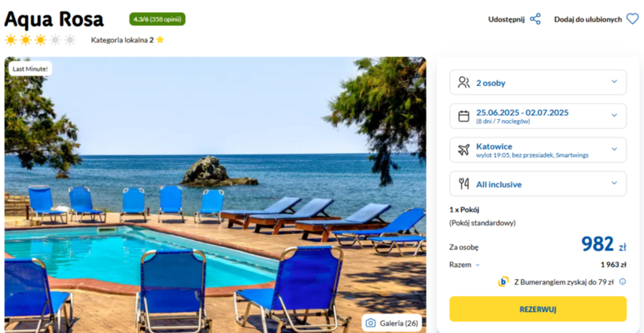
Task: Open the All inclusive board dropdown
Action: click(538, 183)
